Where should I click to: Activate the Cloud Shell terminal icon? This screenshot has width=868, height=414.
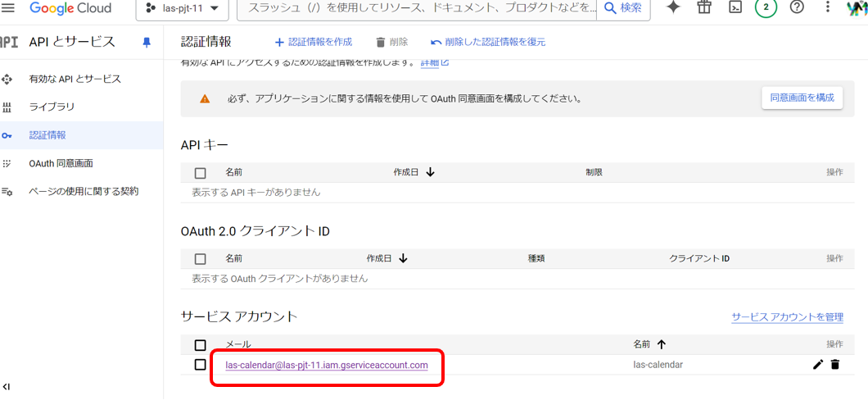coord(735,7)
